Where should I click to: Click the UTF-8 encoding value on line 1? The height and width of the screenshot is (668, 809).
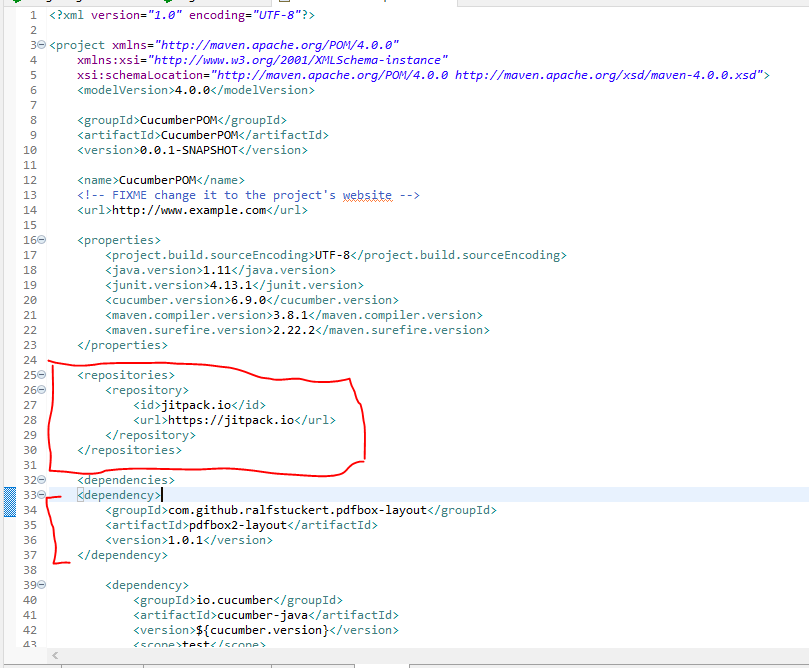click(278, 14)
